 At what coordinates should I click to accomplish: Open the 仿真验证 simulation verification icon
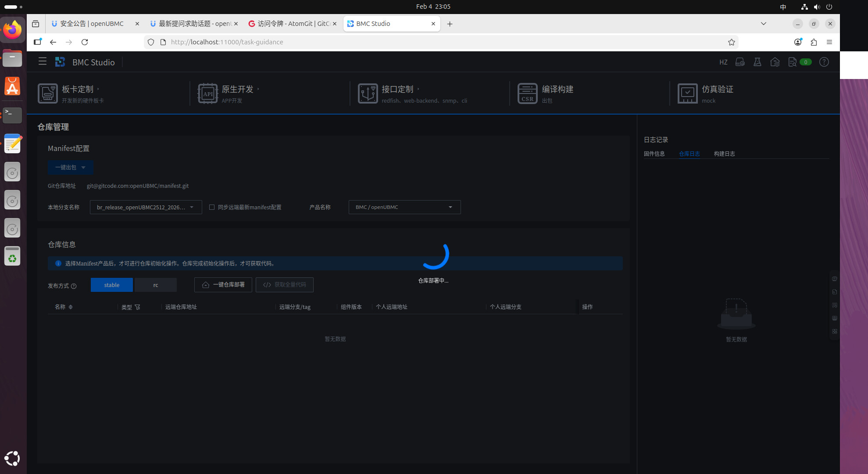(x=687, y=93)
